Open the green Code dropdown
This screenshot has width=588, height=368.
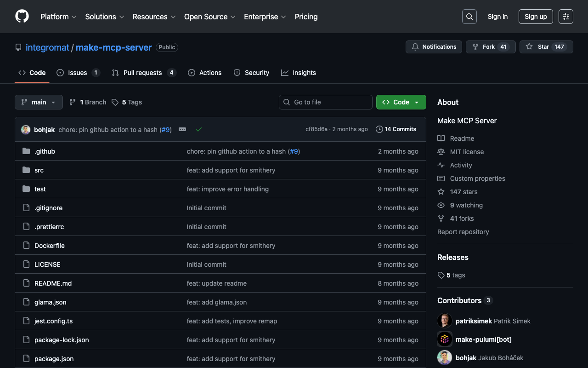click(x=401, y=102)
